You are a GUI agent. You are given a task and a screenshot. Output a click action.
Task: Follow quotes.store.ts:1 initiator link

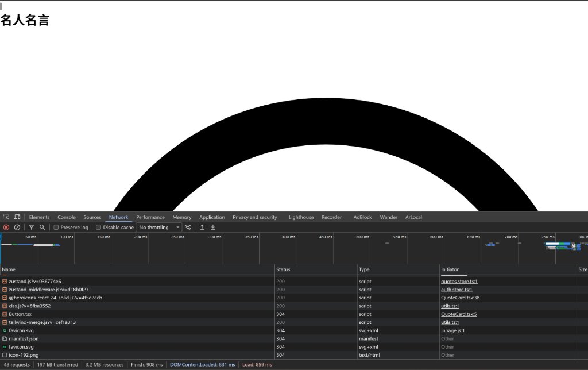point(459,282)
